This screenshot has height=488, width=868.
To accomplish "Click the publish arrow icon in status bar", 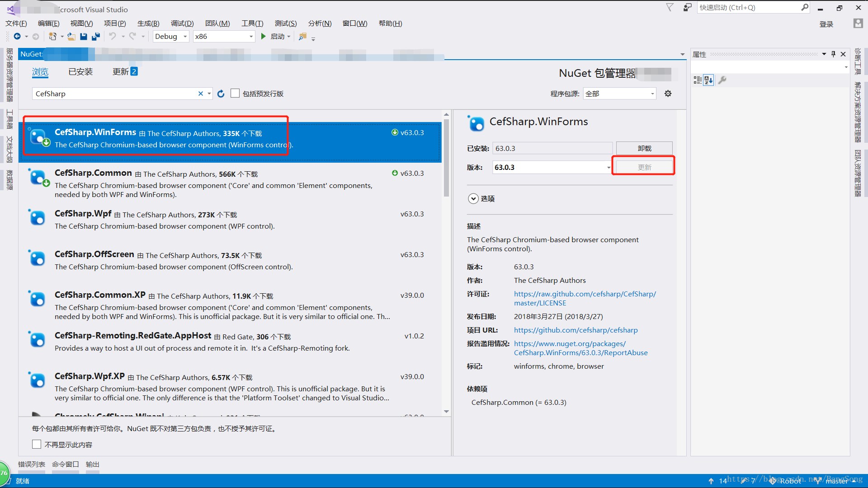I will pyautogui.click(x=711, y=481).
